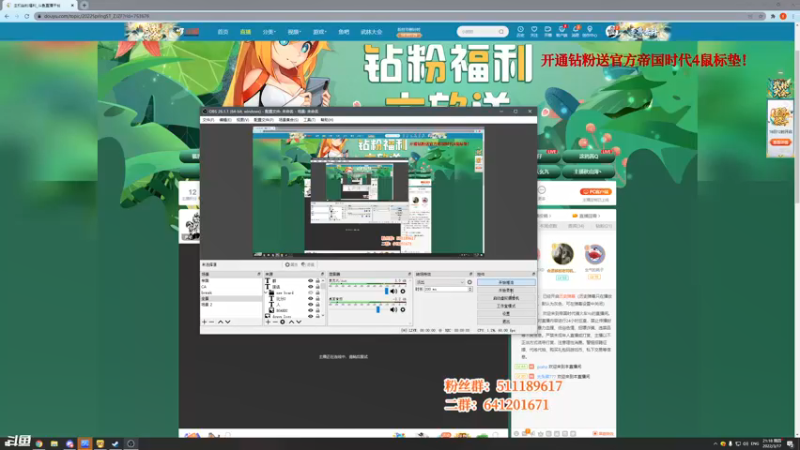Open the follow heart icon in Douyu header
800x450 pixels.
[x=534, y=31]
